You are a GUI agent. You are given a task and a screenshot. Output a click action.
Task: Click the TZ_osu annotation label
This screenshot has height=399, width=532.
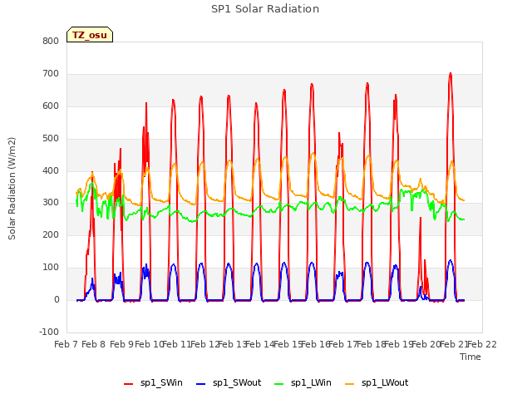click(x=90, y=35)
